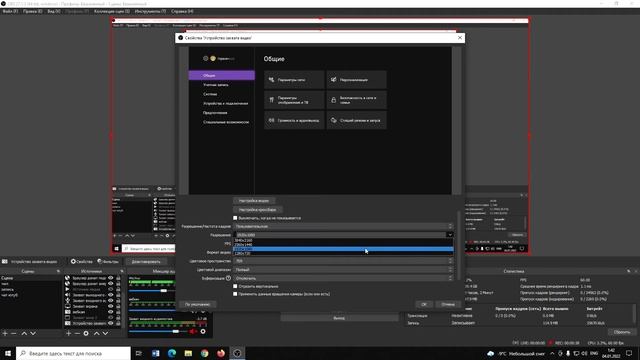Click Настройка видео button
640x360 pixels.
click(254, 201)
